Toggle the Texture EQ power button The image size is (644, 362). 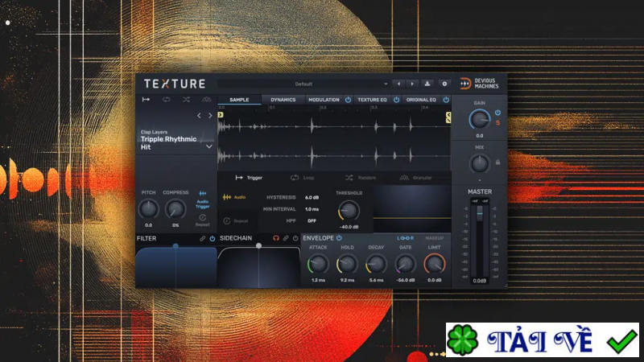coord(396,100)
